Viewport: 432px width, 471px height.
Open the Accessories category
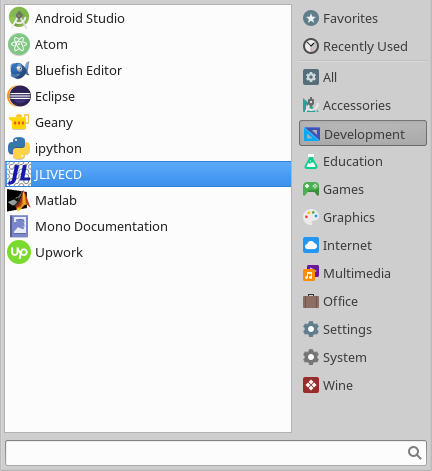357,105
